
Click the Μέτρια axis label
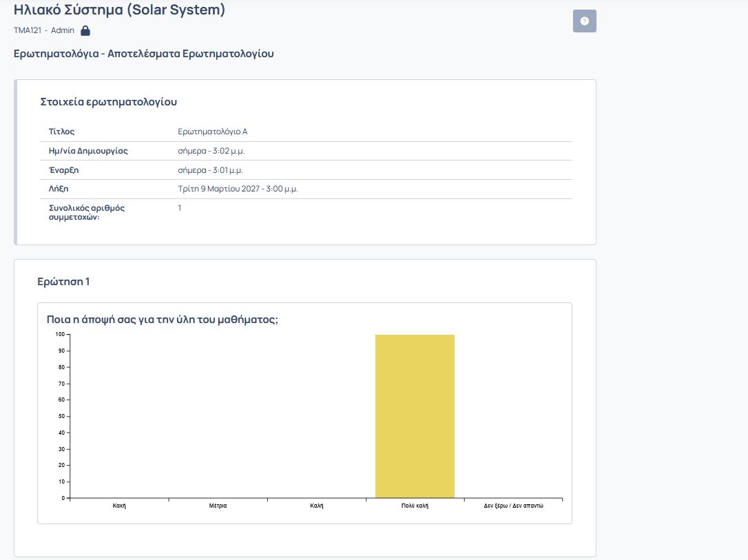[x=218, y=506]
